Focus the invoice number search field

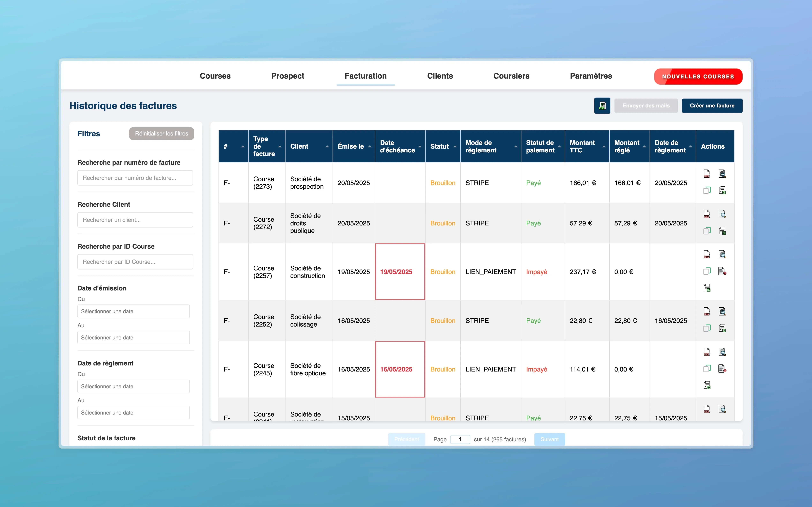(135, 178)
